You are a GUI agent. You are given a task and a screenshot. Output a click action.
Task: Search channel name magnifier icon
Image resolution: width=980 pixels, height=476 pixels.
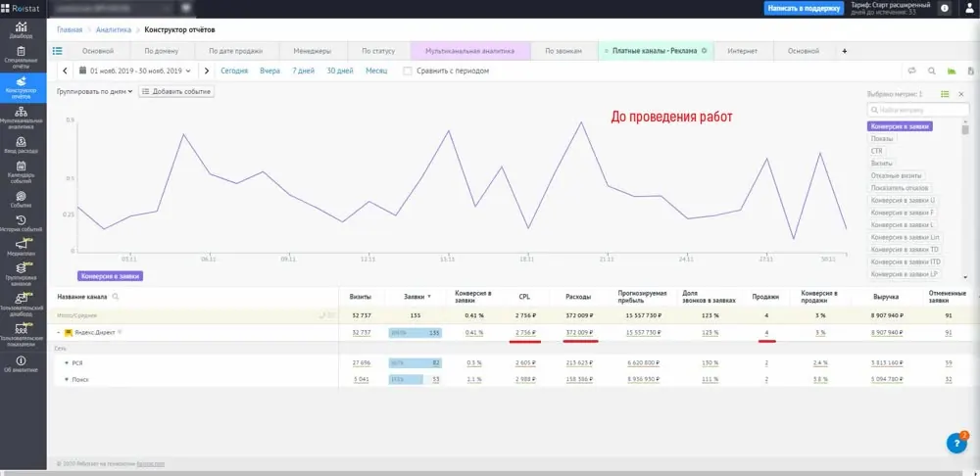pos(115,297)
